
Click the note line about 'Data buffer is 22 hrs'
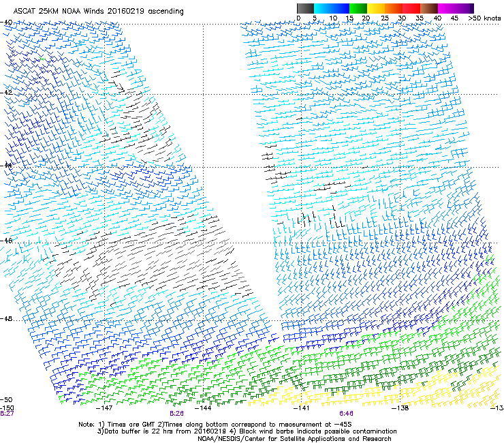tap(247, 431)
